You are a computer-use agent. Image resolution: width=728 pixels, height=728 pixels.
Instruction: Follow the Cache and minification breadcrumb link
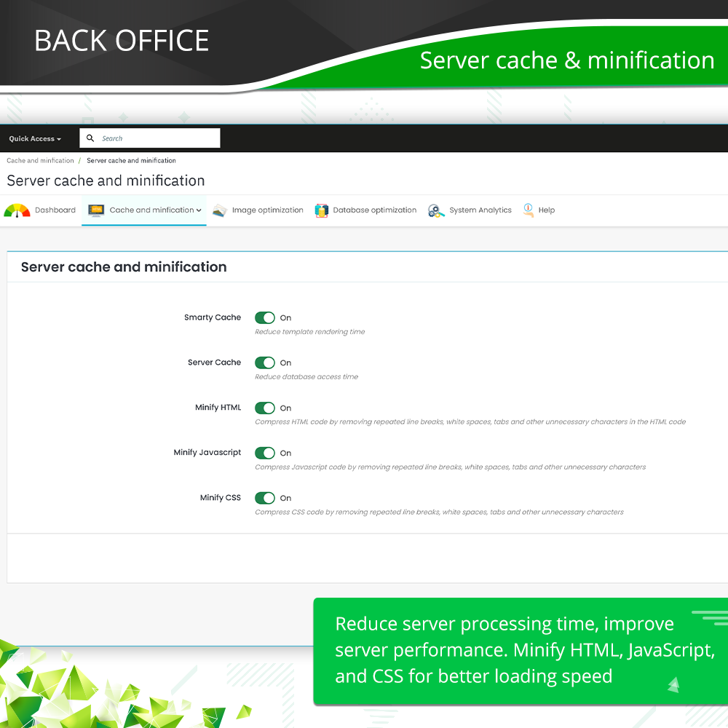point(40,161)
